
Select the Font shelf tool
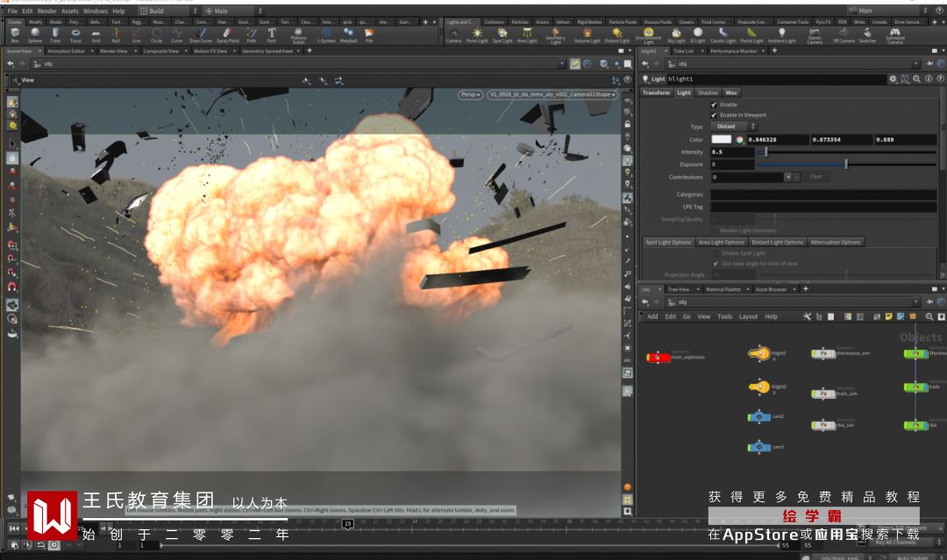tap(272, 35)
